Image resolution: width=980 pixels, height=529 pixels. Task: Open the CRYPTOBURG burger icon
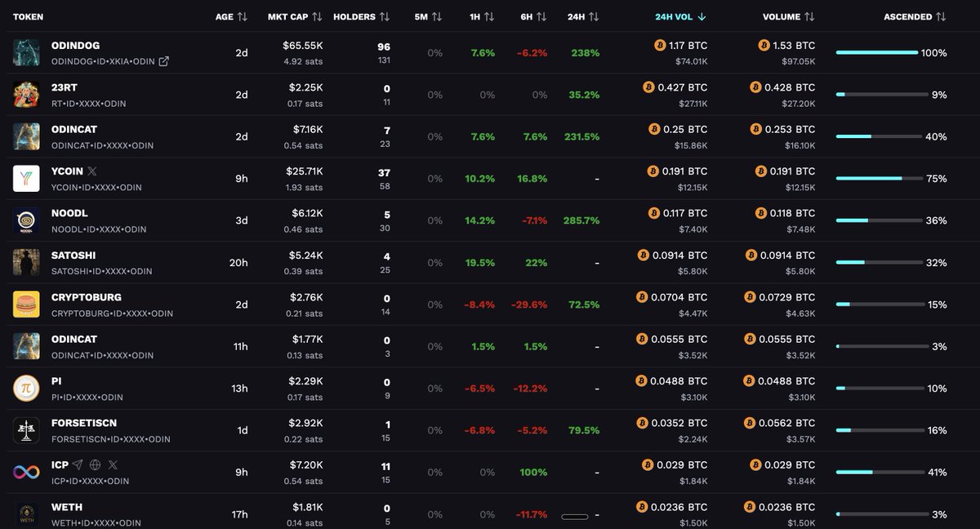tap(26, 305)
